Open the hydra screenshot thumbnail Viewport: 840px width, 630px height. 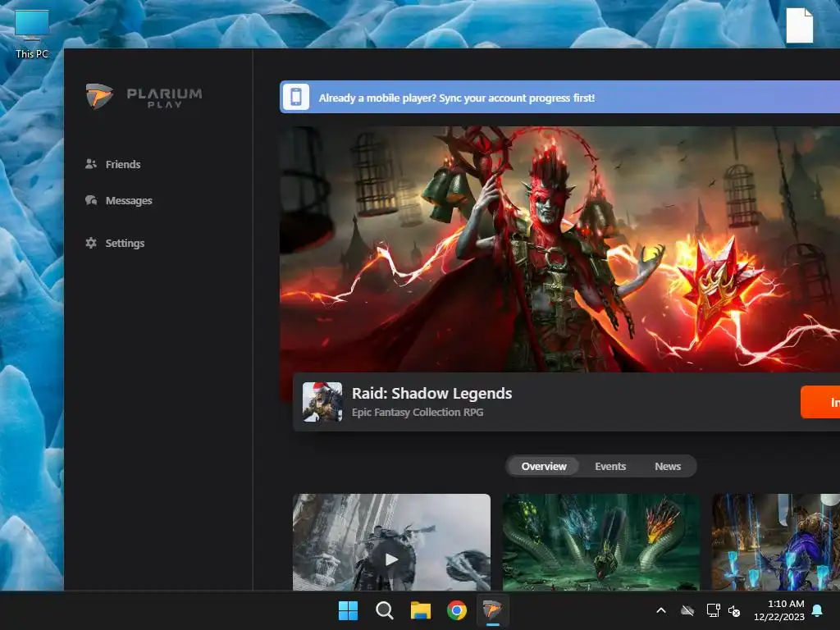[x=601, y=542]
